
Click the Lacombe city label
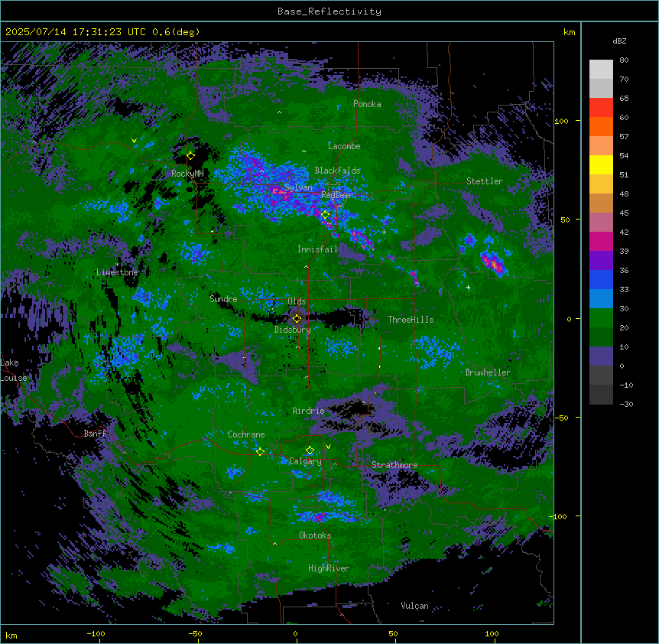(344, 146)
